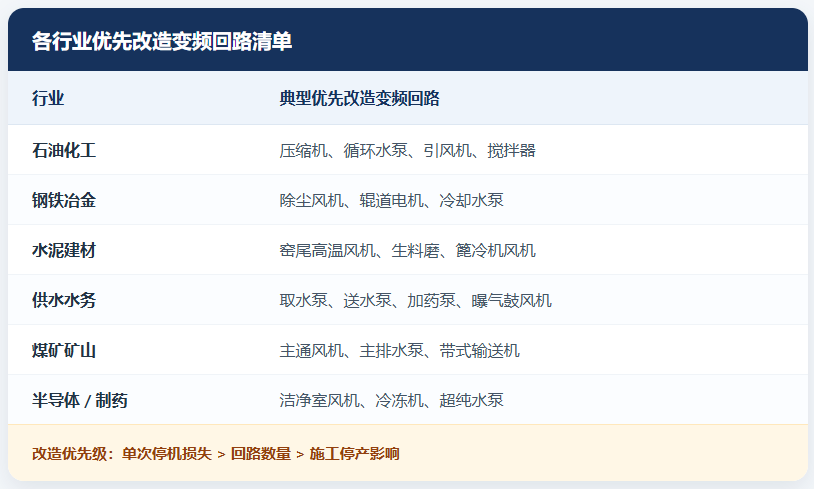Click the cell 除尘风机、辊道电机、冷却水泵
Image resolution: width=814 pixels, height=489 pixels.
[x=391, y=200]
